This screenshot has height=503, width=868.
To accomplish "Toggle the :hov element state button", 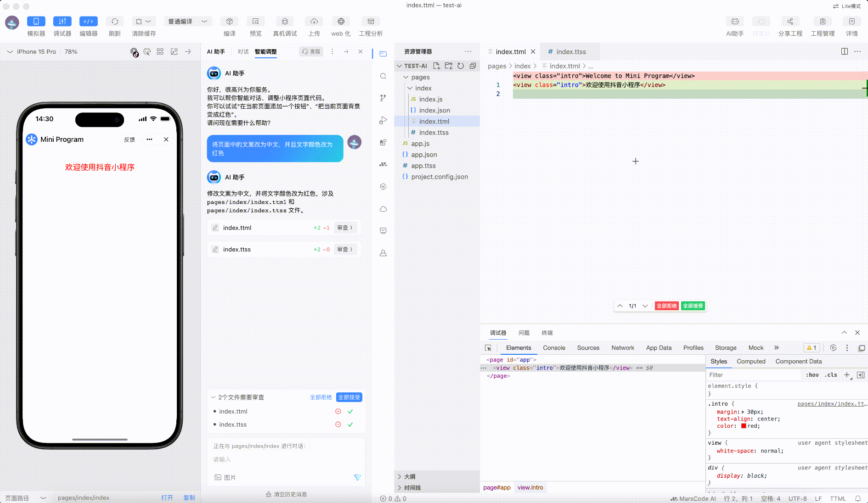I will click(812, 375).
